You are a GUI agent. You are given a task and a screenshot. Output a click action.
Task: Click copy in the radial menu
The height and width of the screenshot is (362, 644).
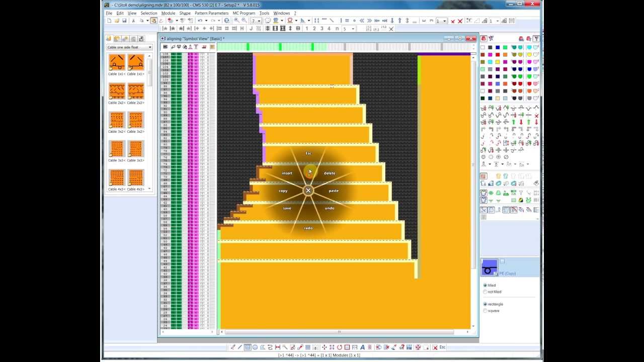tap(283, 191)
